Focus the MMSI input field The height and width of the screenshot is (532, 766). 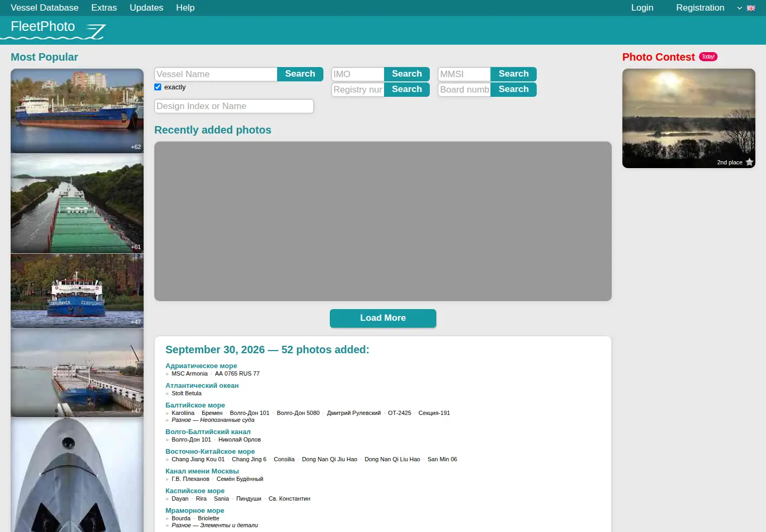click(x=464, y=74)
